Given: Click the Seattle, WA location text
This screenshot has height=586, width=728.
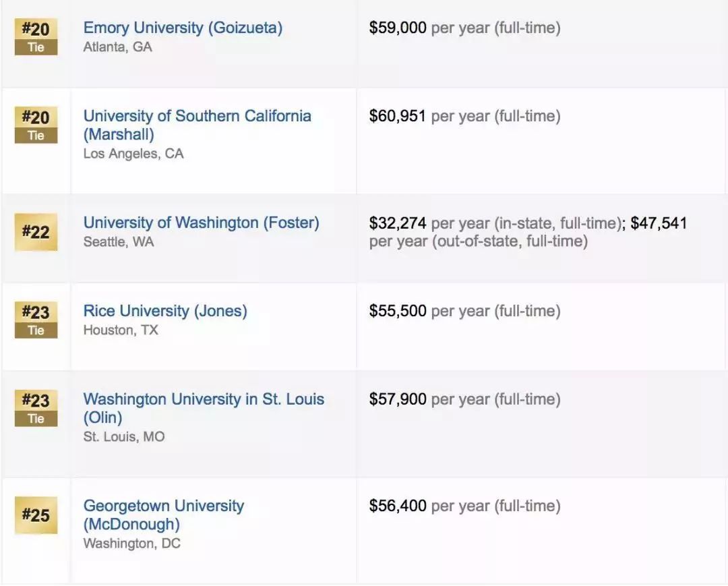Looking at the screenshot, I should [118, 241].
